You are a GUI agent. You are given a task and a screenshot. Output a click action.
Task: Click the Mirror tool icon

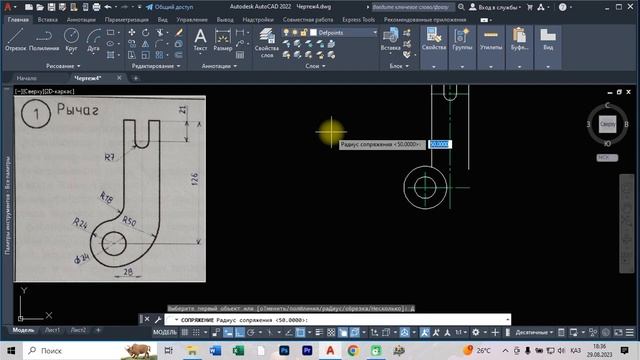tap(146, 44)
